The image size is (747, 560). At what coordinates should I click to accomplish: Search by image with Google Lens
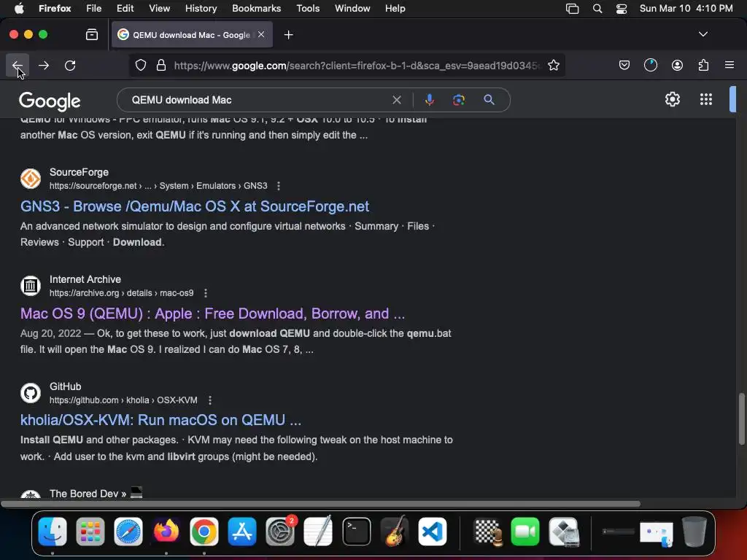pyautogui.click(x=458, y=100)
